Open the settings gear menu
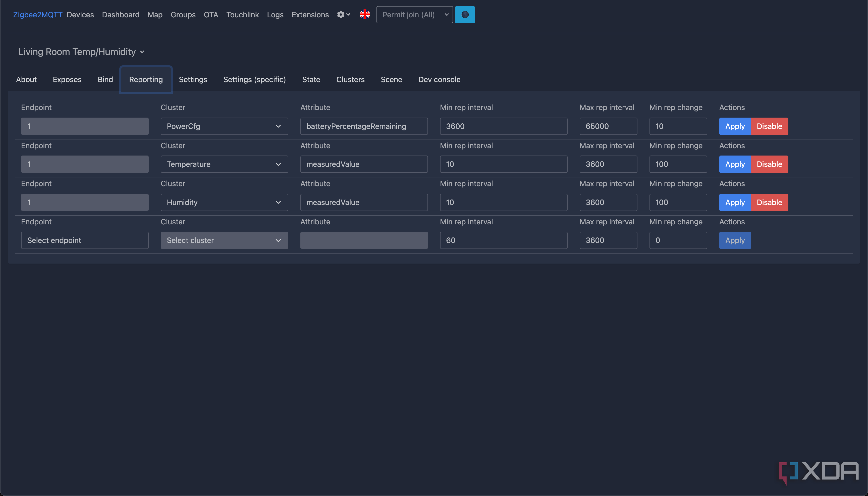868x496 pixels. (x=343, y=15)
